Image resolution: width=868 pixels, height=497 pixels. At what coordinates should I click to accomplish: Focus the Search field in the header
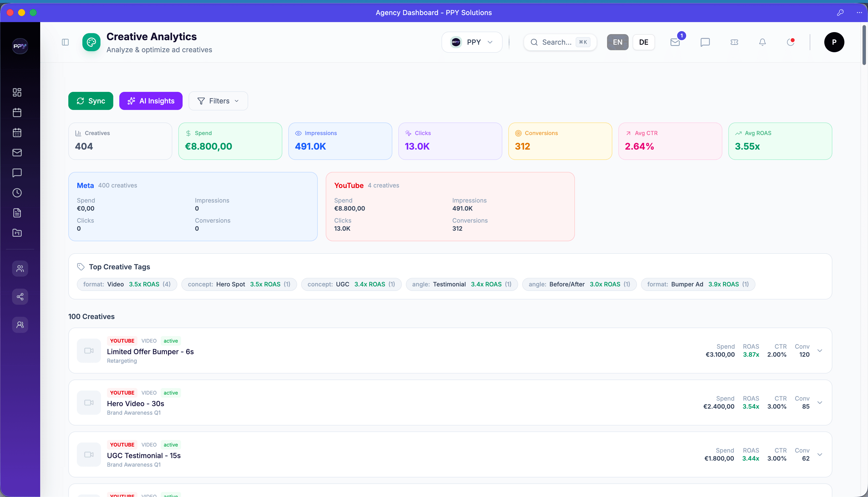[x=560, y=42]
